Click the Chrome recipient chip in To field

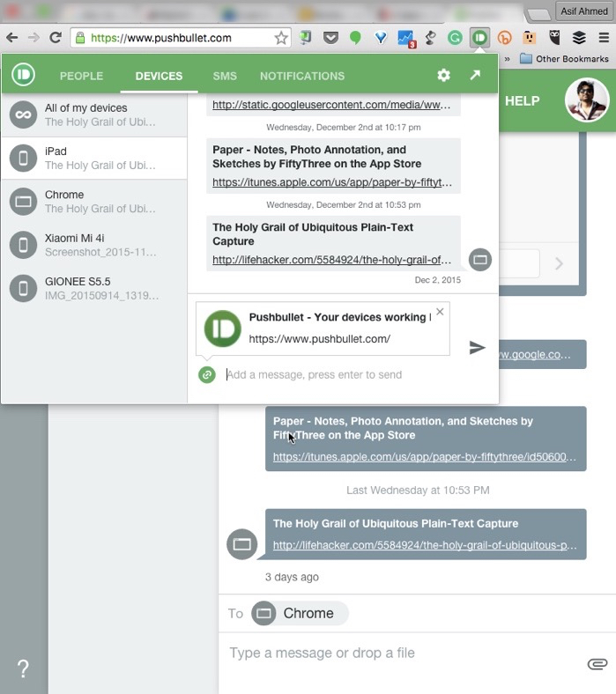(300, 613)
